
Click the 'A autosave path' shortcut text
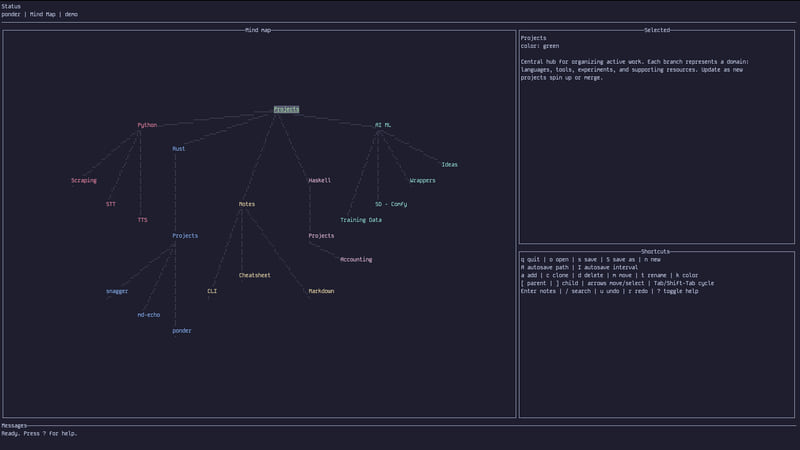tap(544, 267)
